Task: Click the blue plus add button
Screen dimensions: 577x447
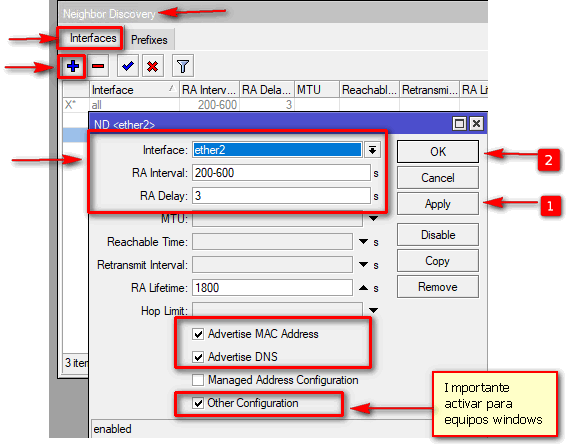Action: point(72,66)
